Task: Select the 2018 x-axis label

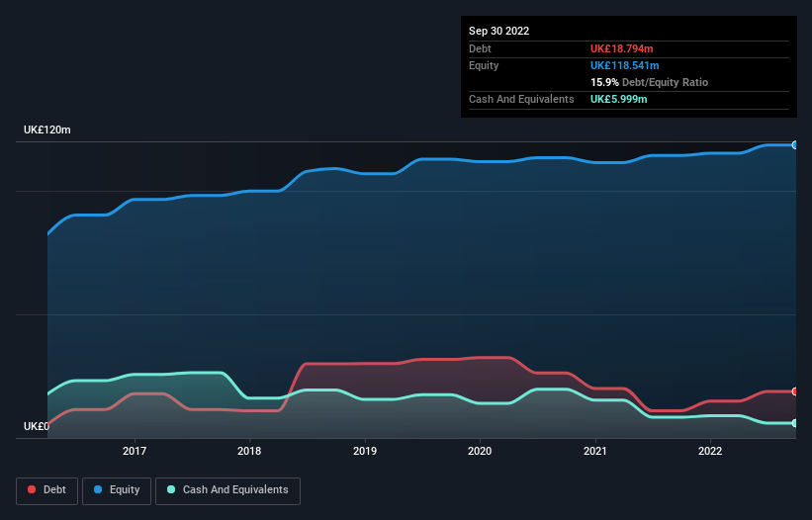Action: (249, 451)
